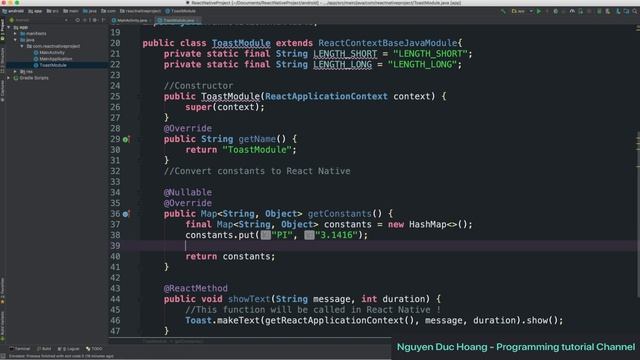Open the Build tool window
Viewport: 640px width, 360px height.
point(44,349)
